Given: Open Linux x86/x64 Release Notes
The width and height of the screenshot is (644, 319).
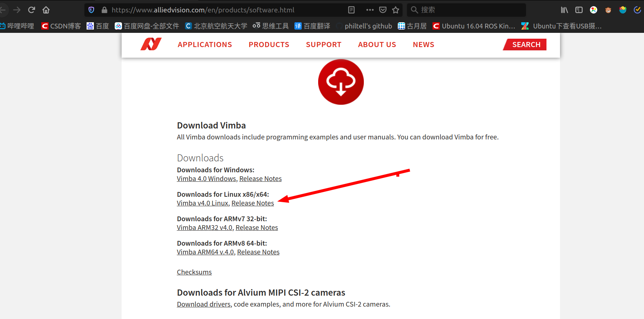Looking at the screenshot, I should click(x=253, y=203).
